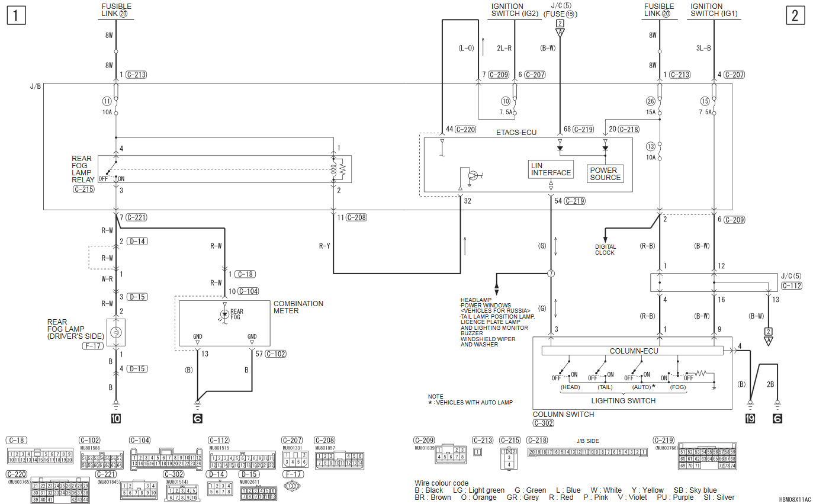Select the COLUMN-ECU bar in the column switch
Viewport: 813px width, 504px height.
click(633, 351)
